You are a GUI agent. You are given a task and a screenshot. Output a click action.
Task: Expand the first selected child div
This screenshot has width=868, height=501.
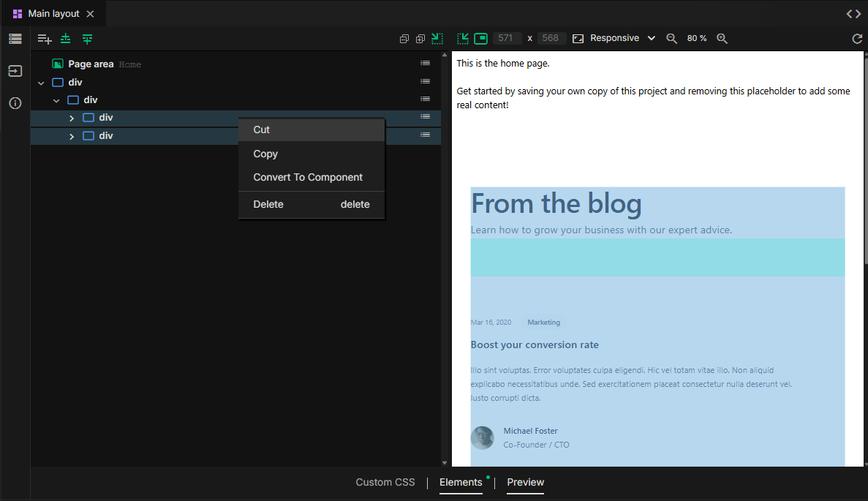tap(72, 118)
